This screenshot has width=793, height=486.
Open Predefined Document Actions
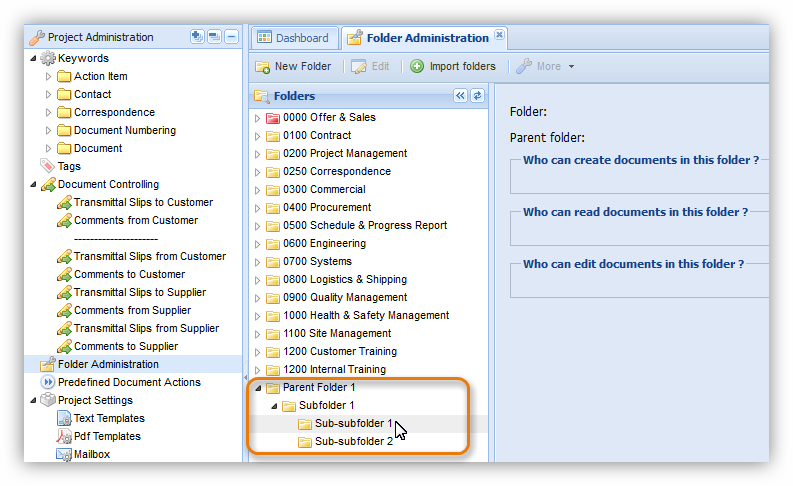tap(128, 382)
